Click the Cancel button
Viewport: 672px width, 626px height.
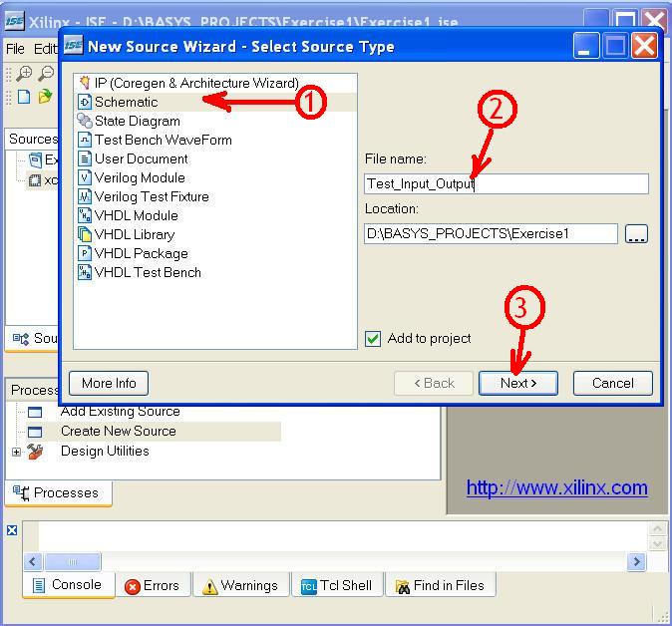click(x=613, y=383)
